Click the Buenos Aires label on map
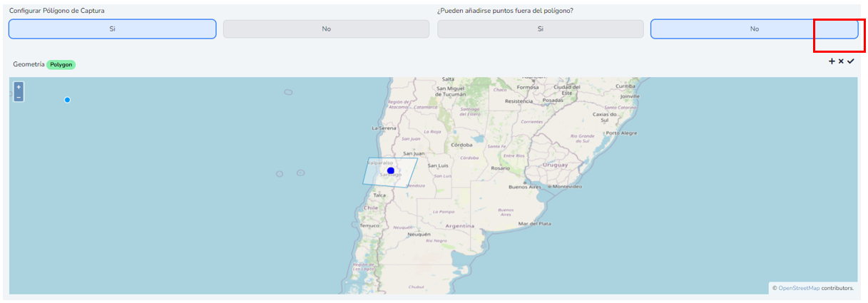868x303 pixels. coord(526,187)
